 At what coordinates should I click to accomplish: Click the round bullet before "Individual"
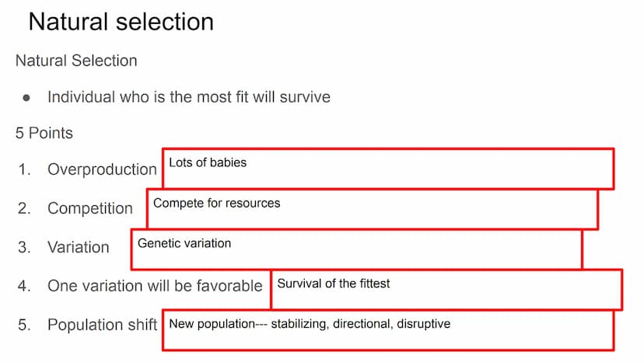click(26, 98)
